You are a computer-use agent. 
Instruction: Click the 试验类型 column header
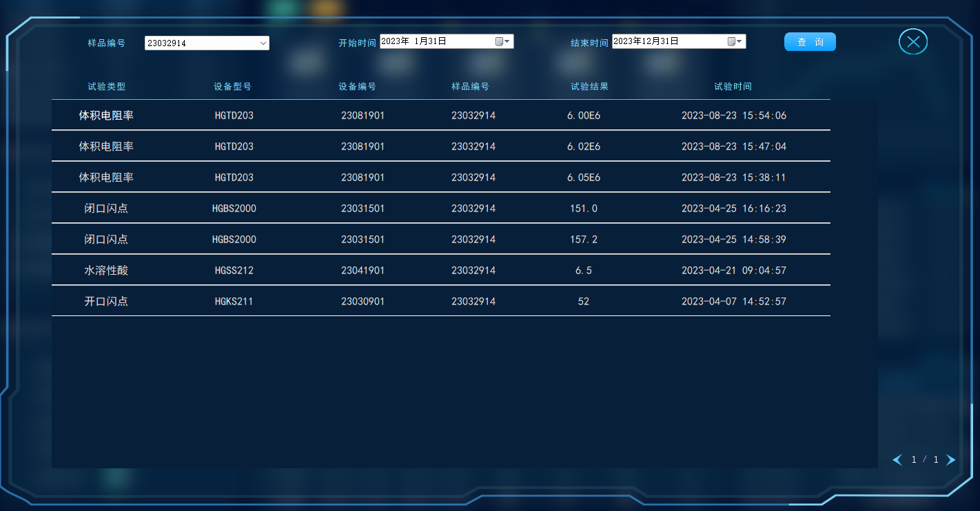107,87
